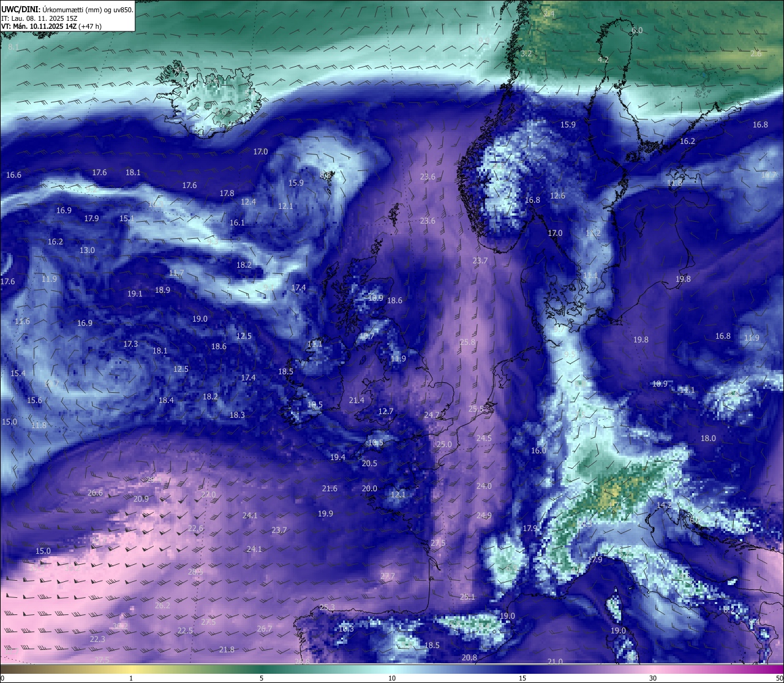784x683 pixels.
Task: Click the 24.0 value label
Action: (484, 486)
